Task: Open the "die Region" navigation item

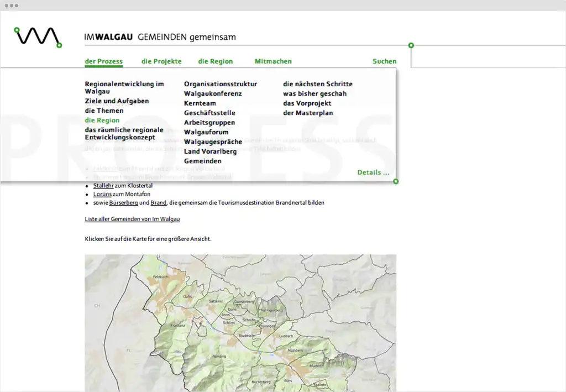Action: point(215,61)
